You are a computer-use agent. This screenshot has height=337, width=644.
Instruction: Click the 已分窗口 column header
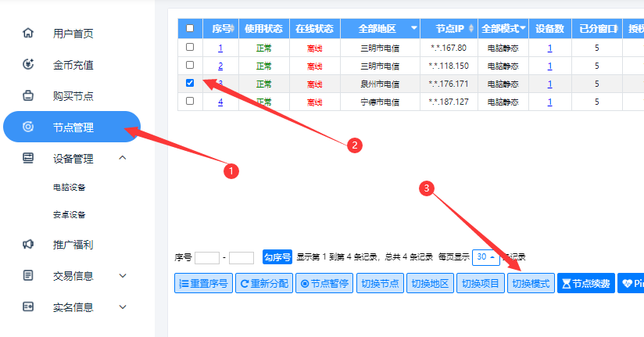(597, 28)
